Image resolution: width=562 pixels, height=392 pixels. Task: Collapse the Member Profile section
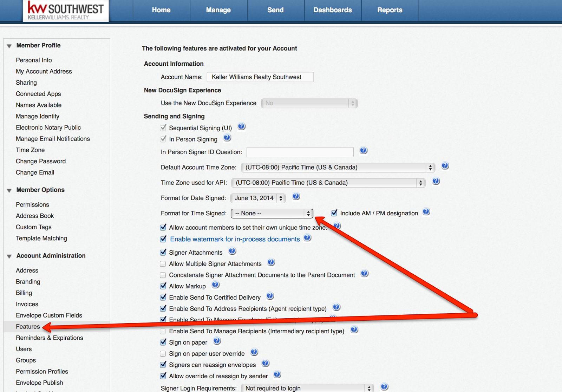tap(8, 45)
